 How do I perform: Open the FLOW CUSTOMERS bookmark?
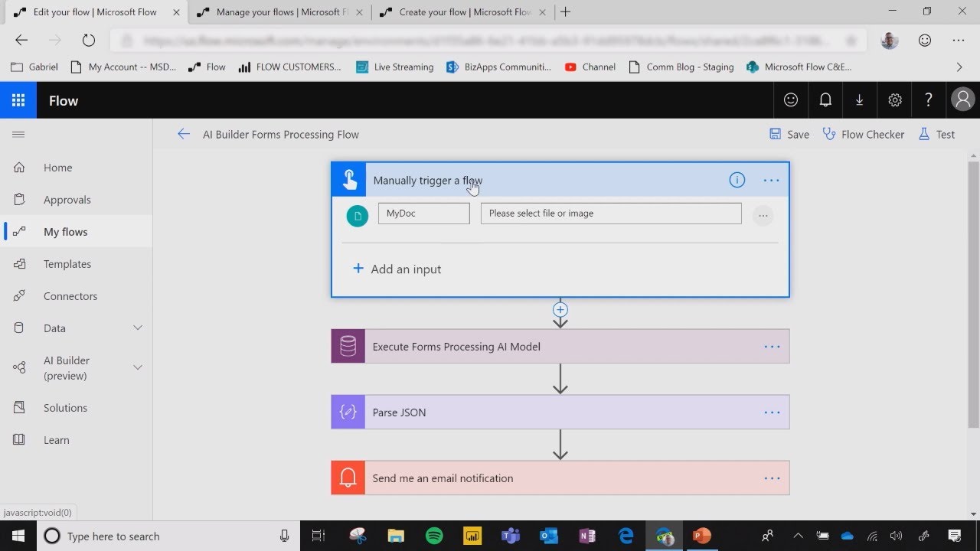pos(289,67)
